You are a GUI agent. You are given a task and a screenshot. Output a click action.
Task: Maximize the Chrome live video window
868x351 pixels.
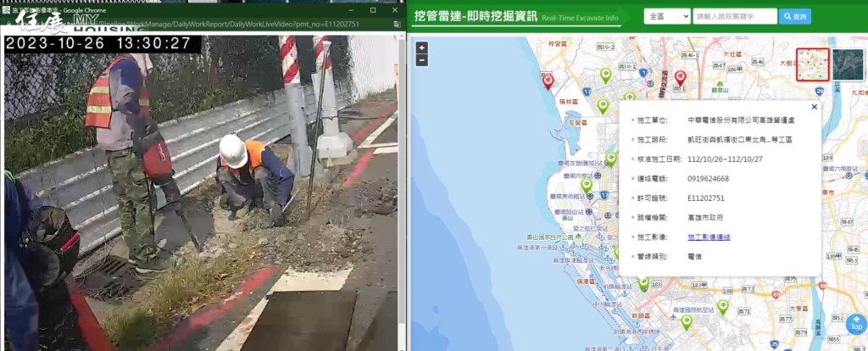pos(373,10)
